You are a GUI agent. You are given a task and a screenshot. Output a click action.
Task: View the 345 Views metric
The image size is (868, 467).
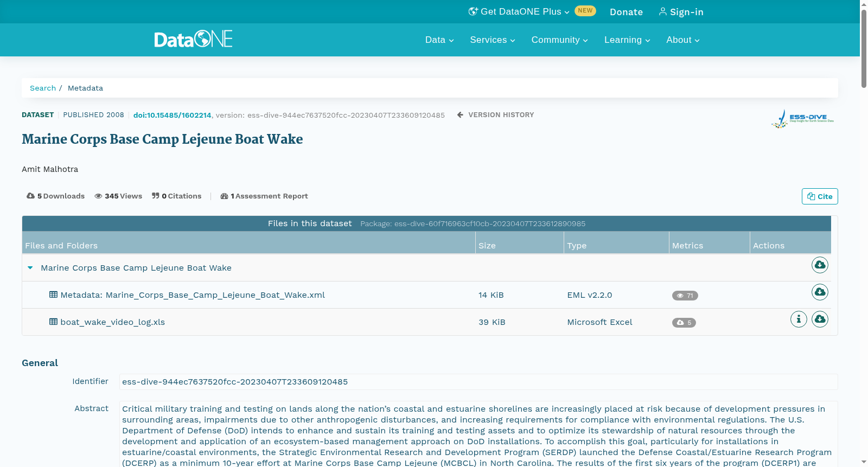118,196
